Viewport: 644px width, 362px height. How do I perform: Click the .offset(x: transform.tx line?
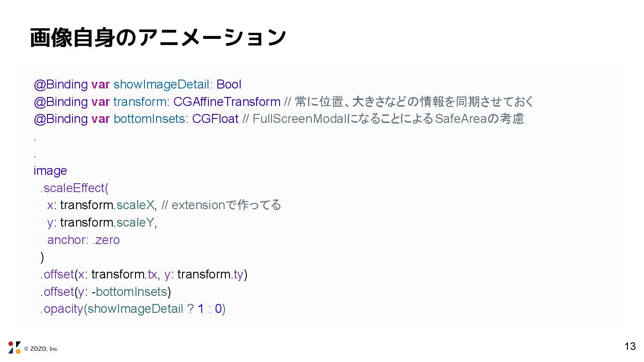coord(144,274)
